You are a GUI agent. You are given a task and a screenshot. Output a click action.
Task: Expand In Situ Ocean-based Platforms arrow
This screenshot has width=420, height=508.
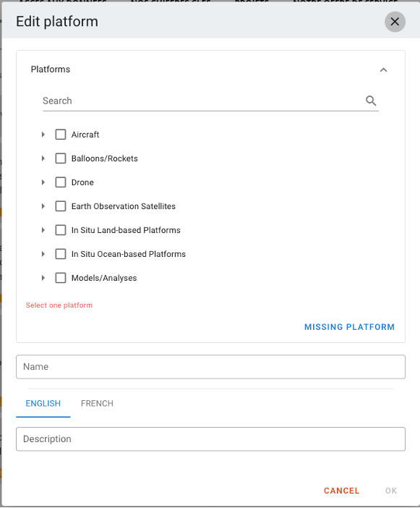point(43,254)
